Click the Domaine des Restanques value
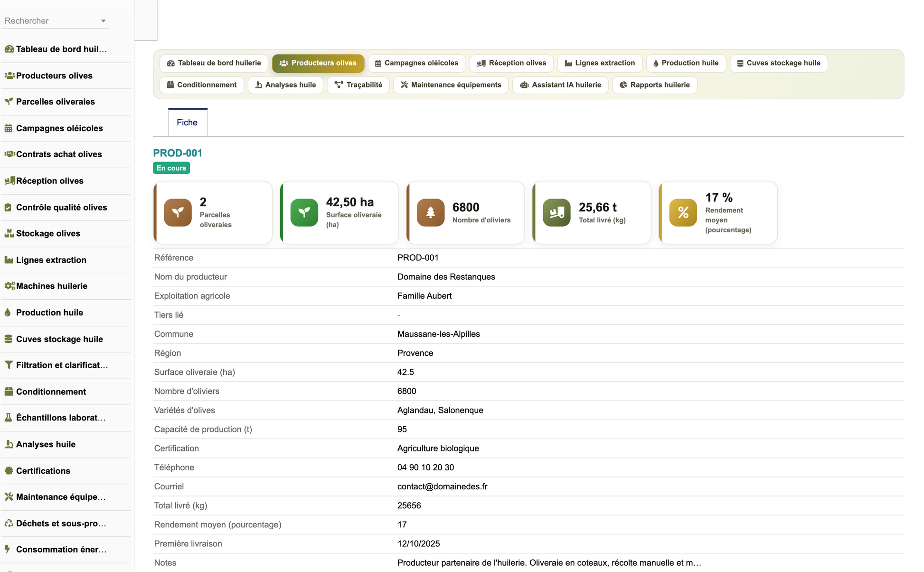 point(446,277)
